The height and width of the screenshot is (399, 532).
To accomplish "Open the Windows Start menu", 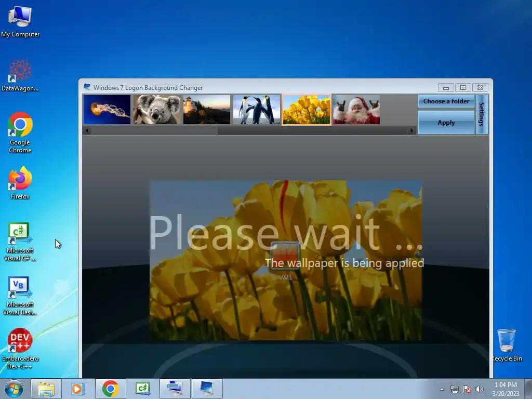I will pyautogui.click(x=14, y=389).
